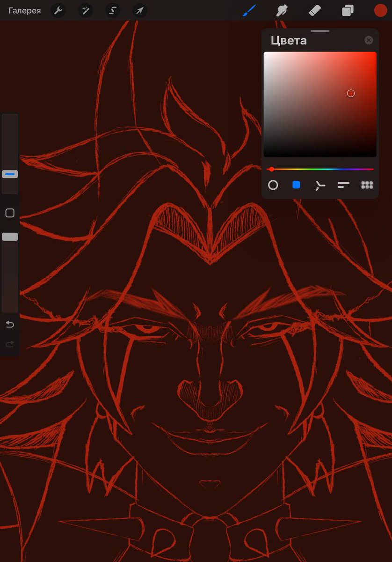Screen dimensions: 392x562
Task: Switch to Value sliders color tab
Action: coord(343,185)
